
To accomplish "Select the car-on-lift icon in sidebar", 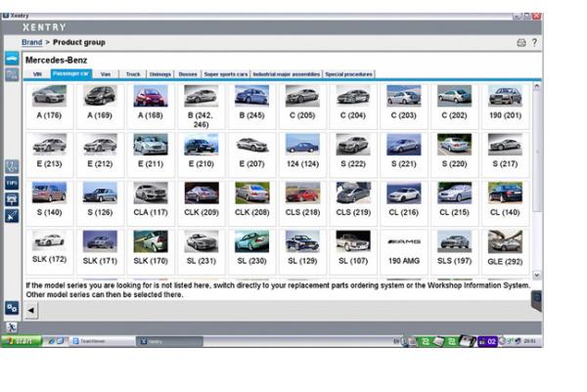I will point(12,199).
